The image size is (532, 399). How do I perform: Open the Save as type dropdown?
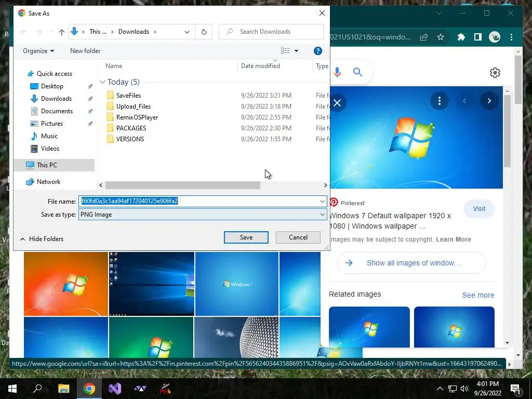point(203,215)
